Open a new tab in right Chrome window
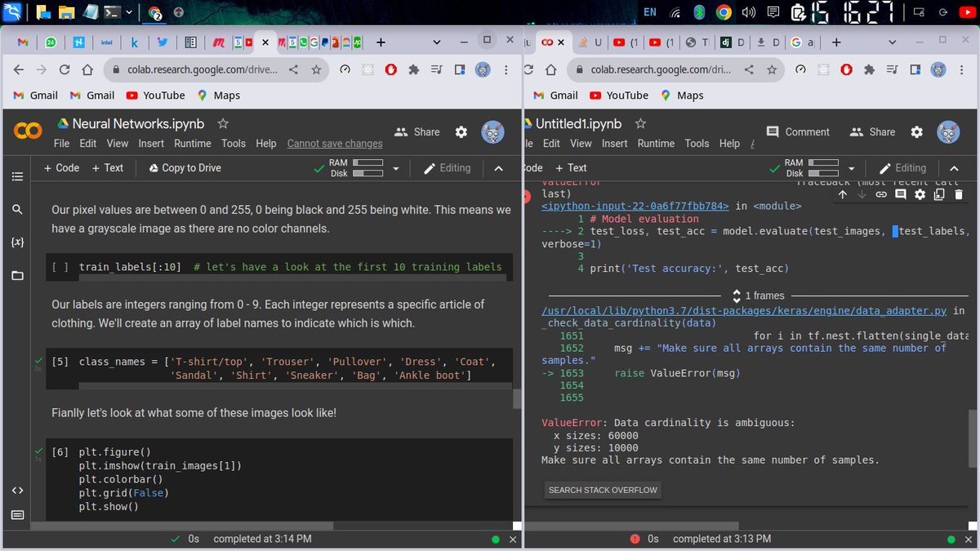Screen dimensions: 980x551 pos(835,42)
